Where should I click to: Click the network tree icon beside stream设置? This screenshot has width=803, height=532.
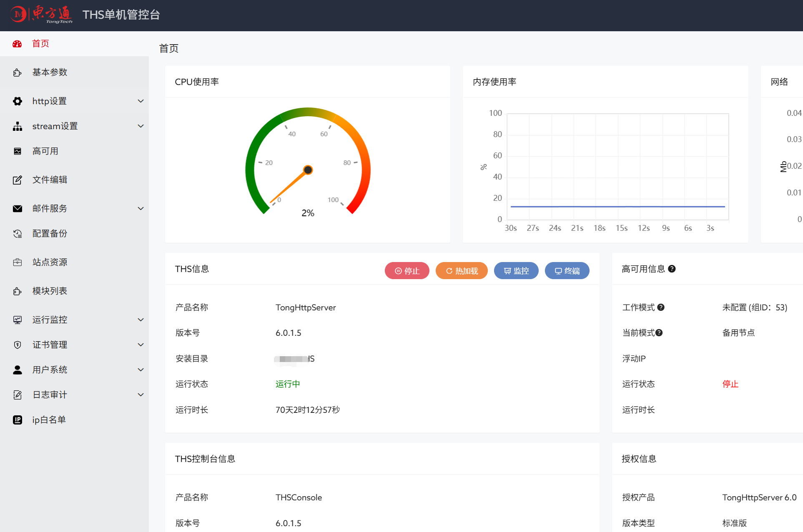click(17, 126)
